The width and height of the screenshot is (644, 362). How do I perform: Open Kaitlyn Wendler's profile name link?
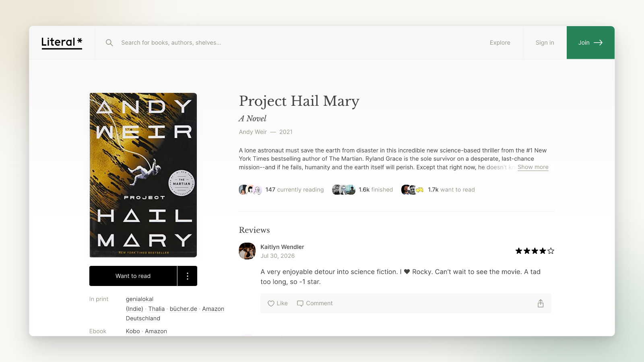coord(282,247)
